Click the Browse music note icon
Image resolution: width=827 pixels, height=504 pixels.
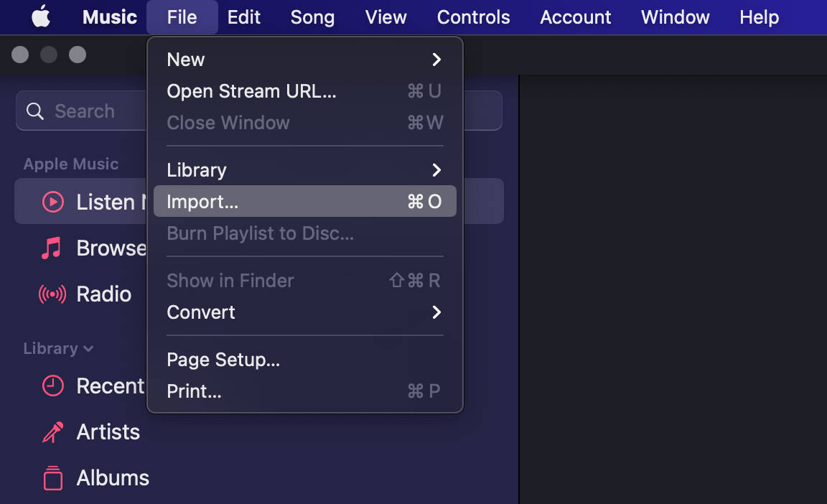tap(52, 248)
